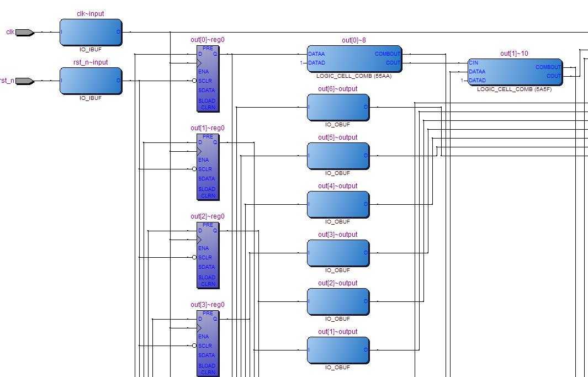This screenshot has width=588, height=377.
Task: Click the IO_IBUF text under clk~input
Action: tap(91, 50)
